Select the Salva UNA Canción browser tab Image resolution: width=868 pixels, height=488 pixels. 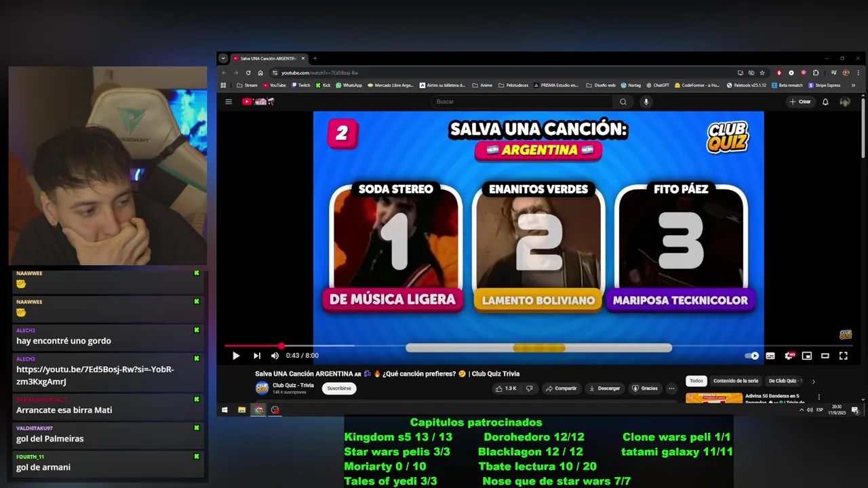click(x=268, y=58)
